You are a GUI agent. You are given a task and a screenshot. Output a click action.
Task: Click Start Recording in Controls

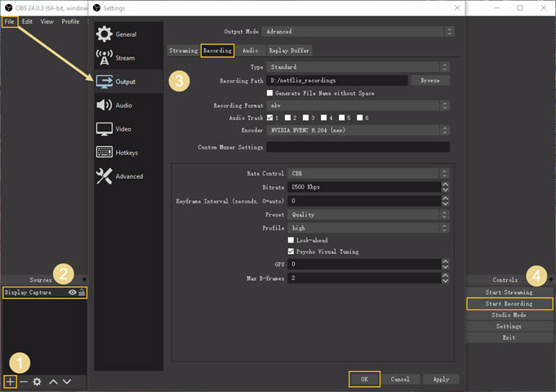pos(509,304)
